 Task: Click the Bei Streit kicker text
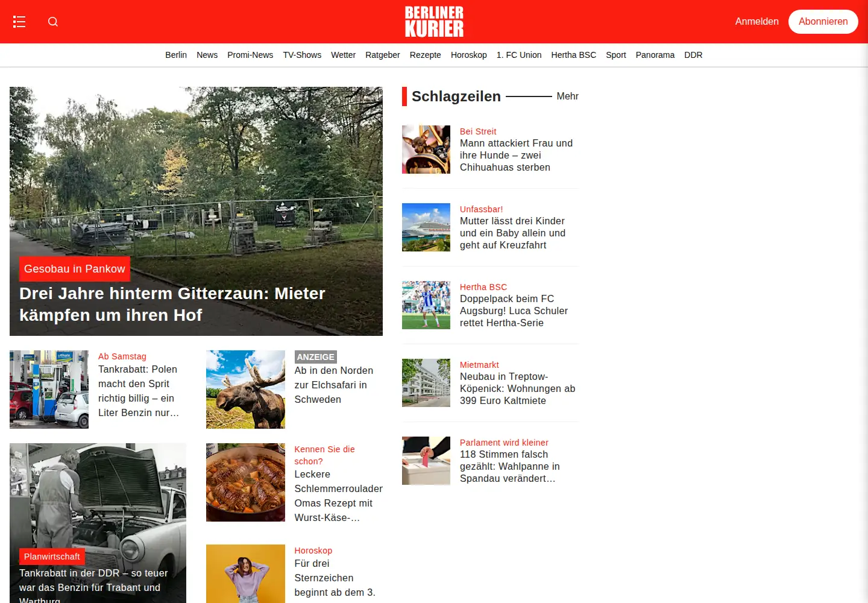tap(478, 131)
